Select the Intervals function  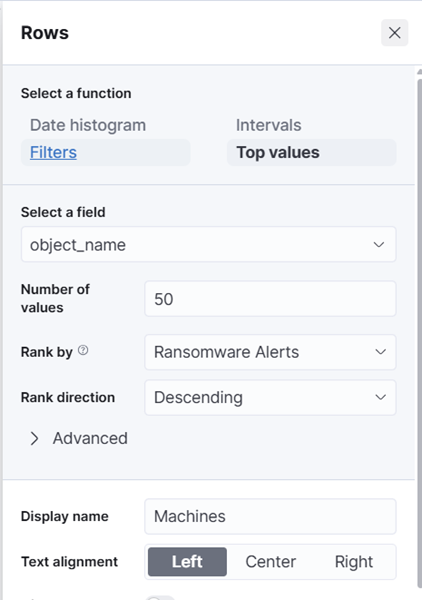coord(269,125)
